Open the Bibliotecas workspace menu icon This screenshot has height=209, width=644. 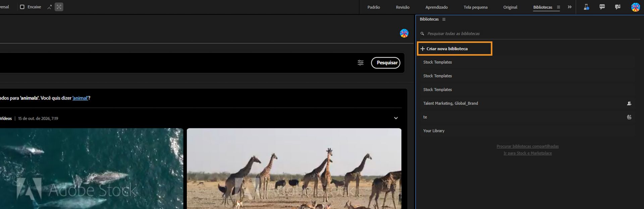click(x=558, y=7)
